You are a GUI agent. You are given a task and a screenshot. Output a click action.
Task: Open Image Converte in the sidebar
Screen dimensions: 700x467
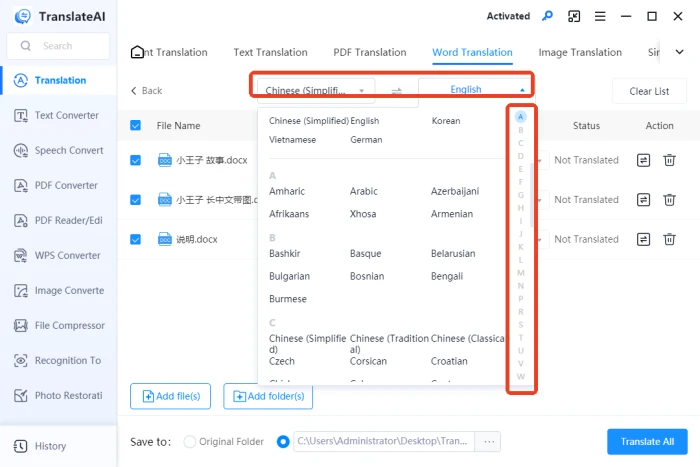(58, 291)
